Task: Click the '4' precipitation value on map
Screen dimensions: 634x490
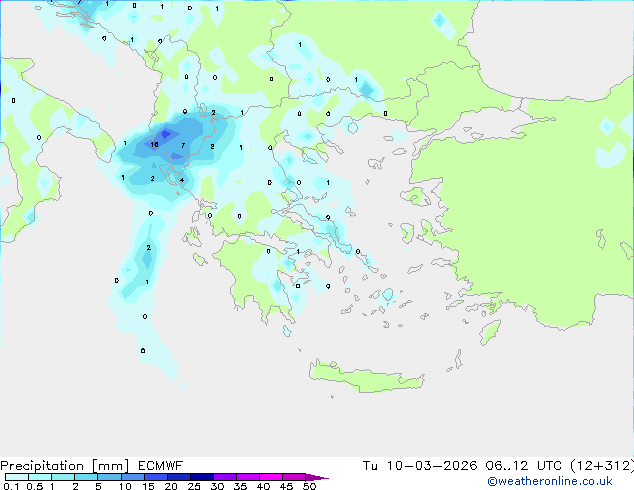Action: pos(182,180)
